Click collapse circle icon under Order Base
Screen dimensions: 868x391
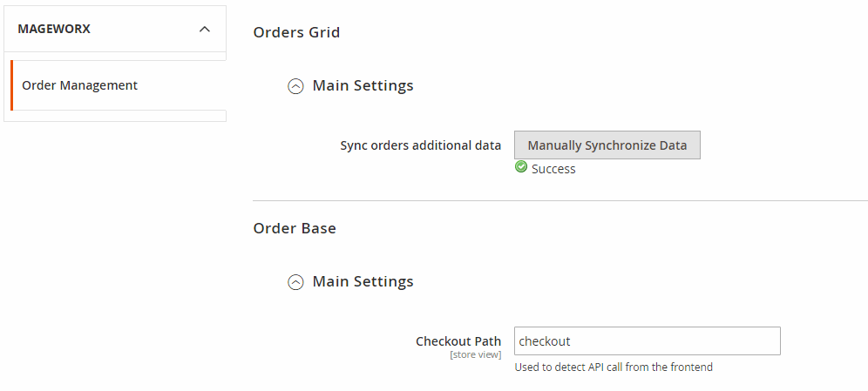click(x=295, y=282)
